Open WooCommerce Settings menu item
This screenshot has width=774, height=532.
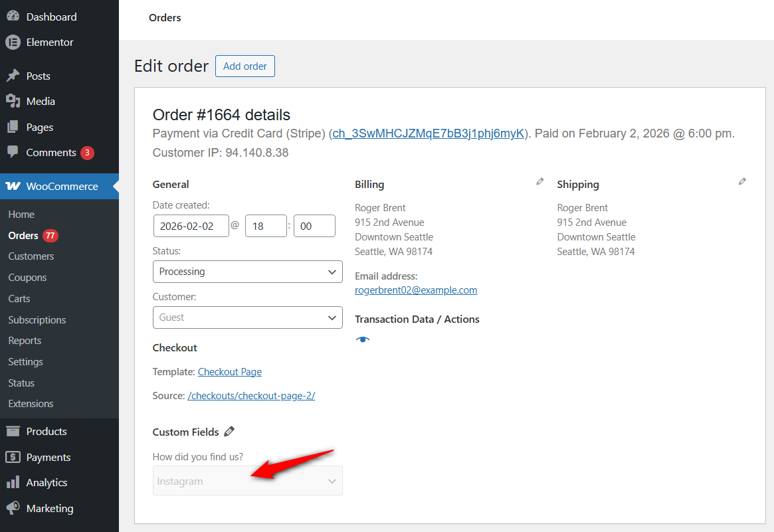click(25, 361)
